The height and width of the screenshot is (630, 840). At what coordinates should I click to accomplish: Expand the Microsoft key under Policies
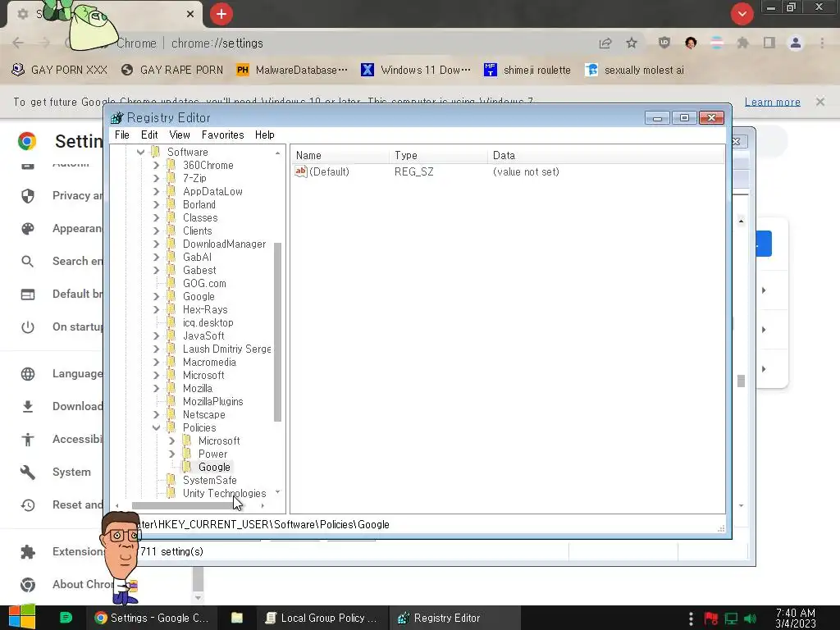[x=171, y=441]
